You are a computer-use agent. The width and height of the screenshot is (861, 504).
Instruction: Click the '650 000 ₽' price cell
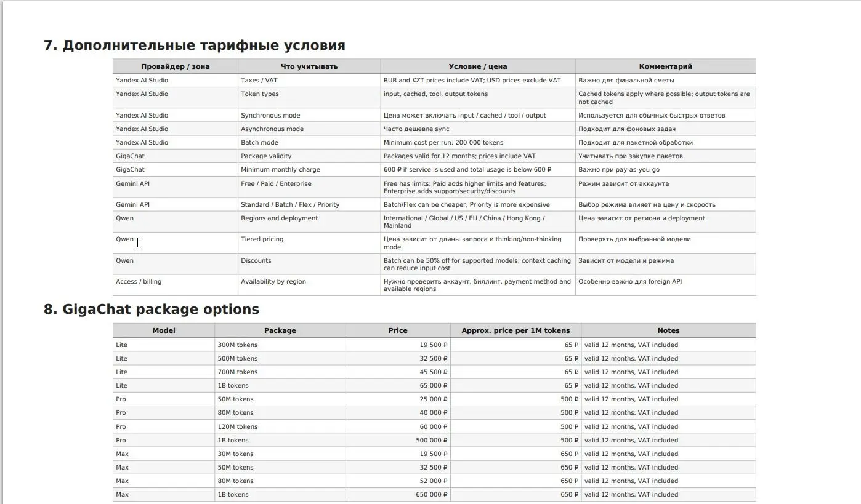pos(398,495)
